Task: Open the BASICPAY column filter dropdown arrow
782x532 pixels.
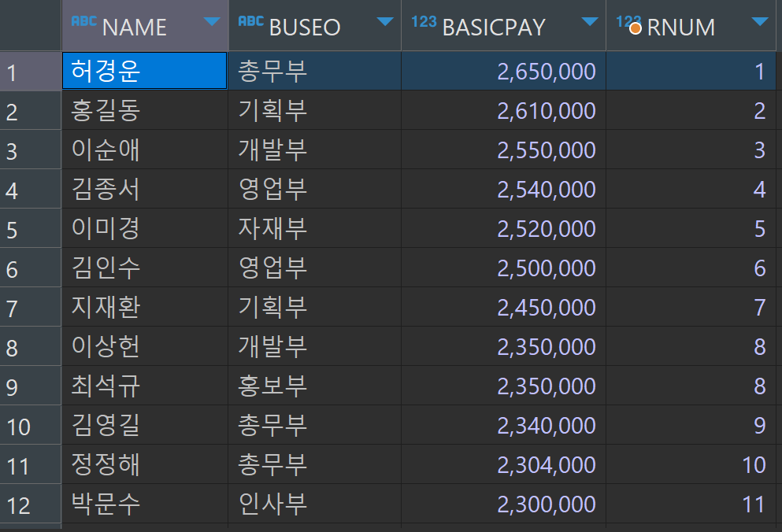Action: coord(590,21)
